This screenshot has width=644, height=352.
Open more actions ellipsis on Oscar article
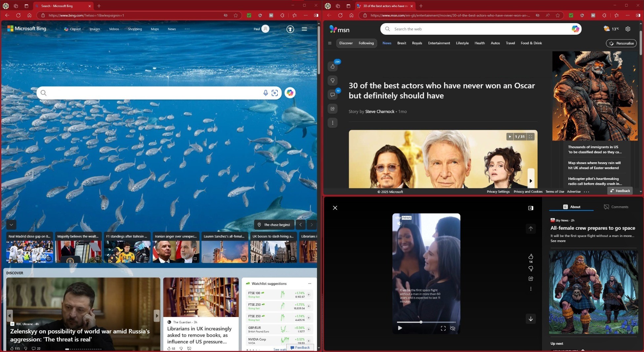(333, 123)
